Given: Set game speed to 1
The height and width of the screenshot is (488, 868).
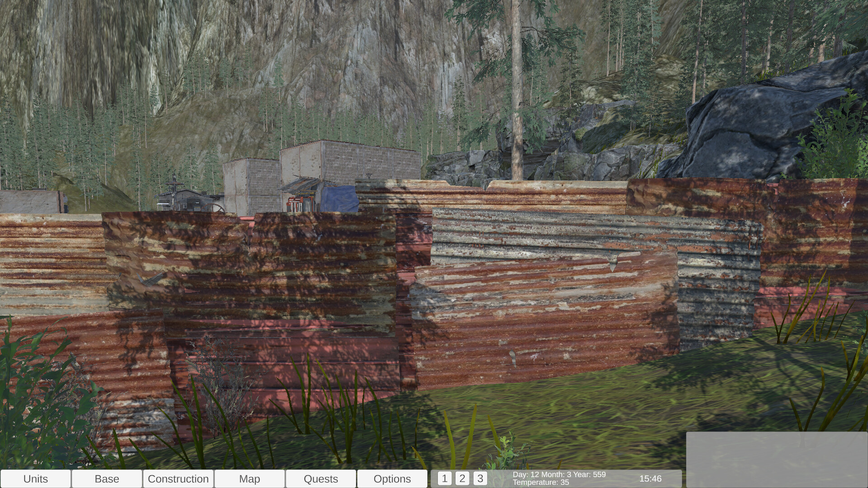Looking at the screenshot, I should pos(444,478).
